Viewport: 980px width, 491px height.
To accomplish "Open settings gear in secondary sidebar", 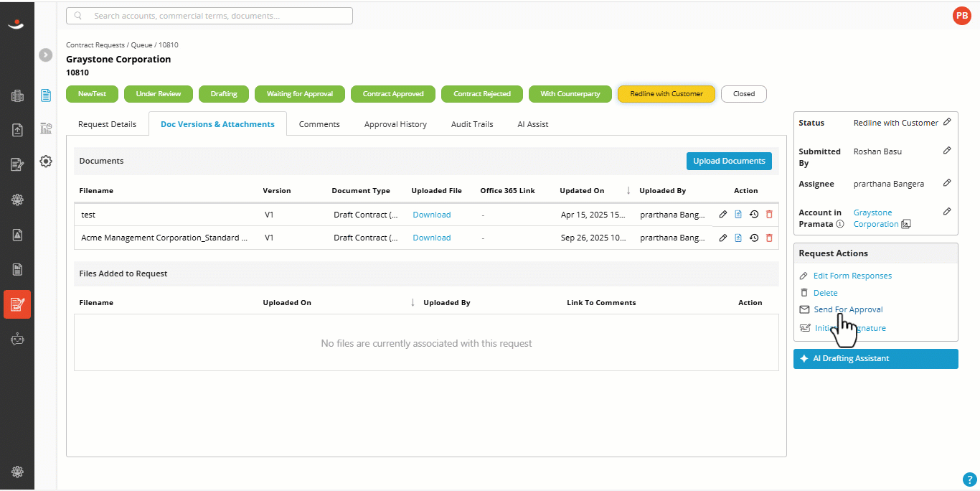I will (x=46, y=162).
